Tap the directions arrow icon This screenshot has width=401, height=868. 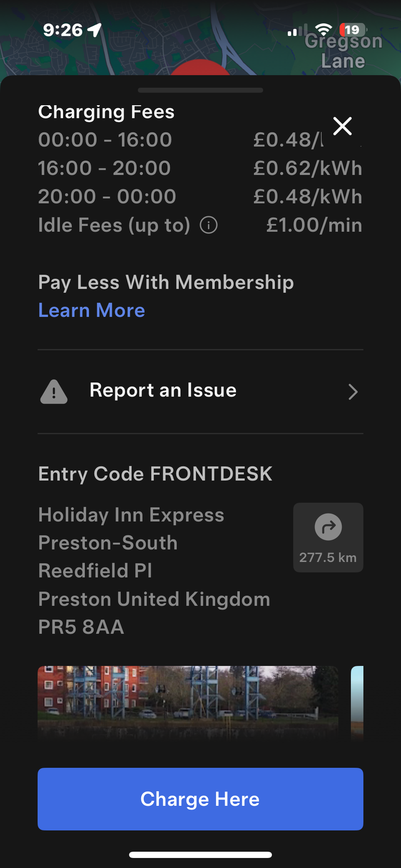[x=328, y=527]
